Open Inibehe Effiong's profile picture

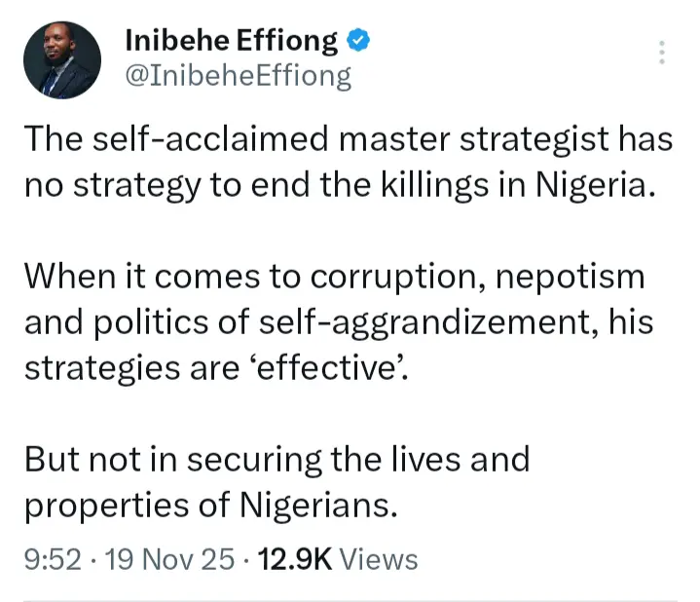(61, 60)
